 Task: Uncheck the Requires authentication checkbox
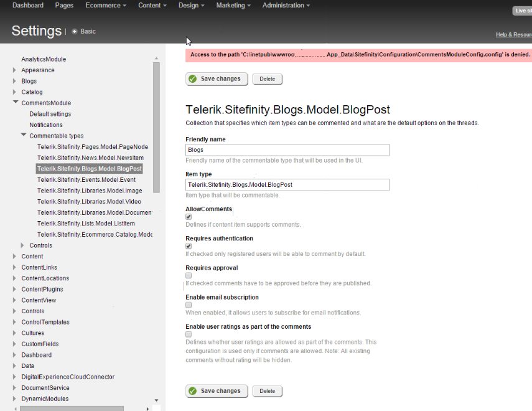tap(189, 246)
